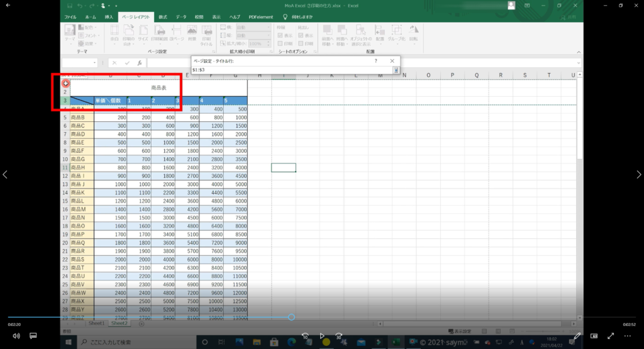Screen dimensions: 644x349
Task: Toggle 枠線 印刷 (gridlines print) checkbox
Action: [x=280, y=43]
